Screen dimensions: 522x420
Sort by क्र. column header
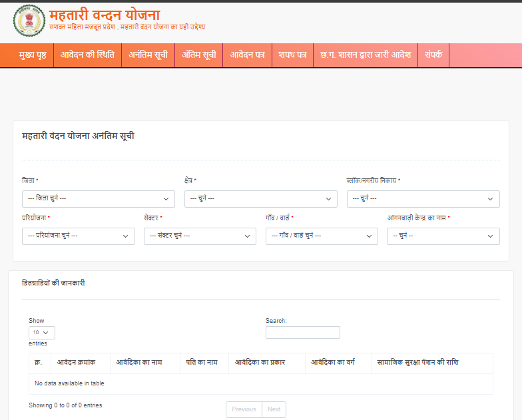point(40,363)
